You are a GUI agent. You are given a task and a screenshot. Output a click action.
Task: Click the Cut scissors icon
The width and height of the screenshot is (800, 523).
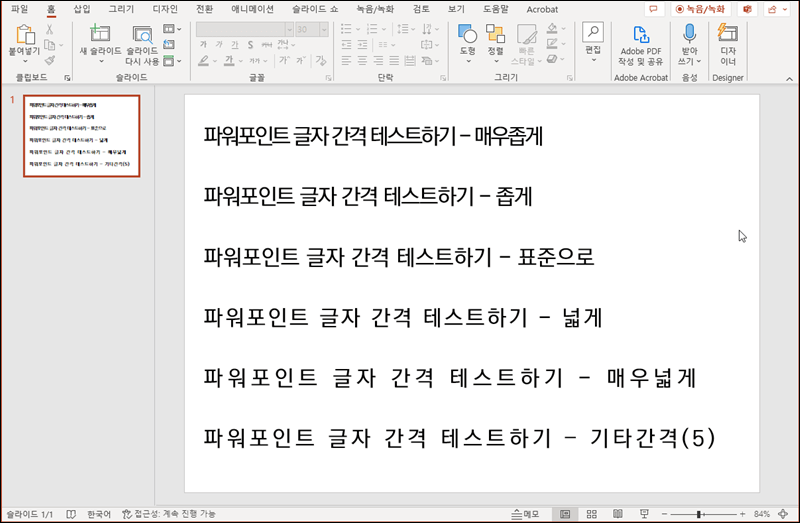pos(49,29)
